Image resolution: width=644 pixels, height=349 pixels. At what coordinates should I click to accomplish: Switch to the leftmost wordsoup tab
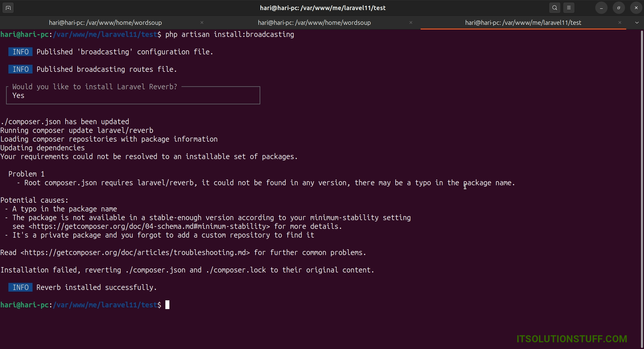tap(105, 22)
